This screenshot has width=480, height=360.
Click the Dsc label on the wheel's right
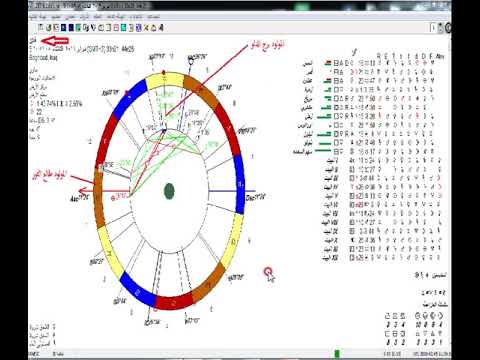(256, 198)
